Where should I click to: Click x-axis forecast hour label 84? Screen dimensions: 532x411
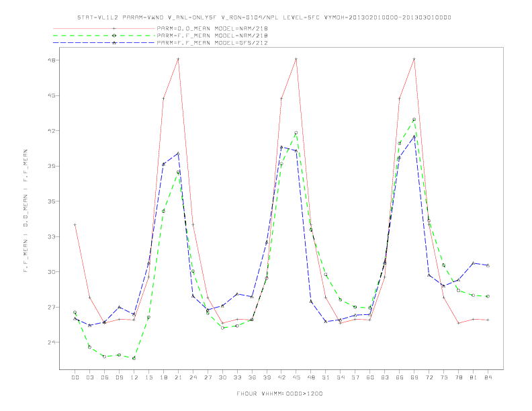pyautogui.click(x=488, y=377)
